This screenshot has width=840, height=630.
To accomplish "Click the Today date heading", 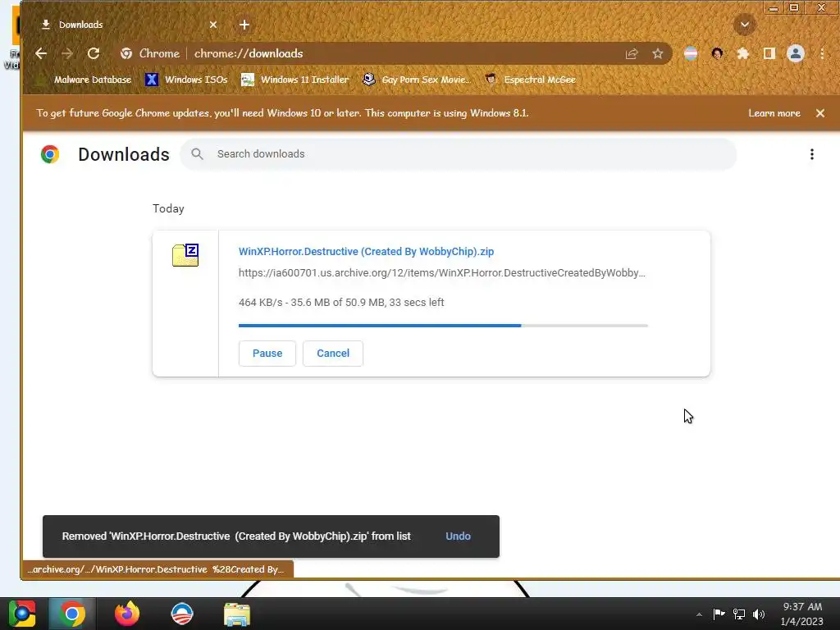I will pyautogui.click(x=168, y=209).
